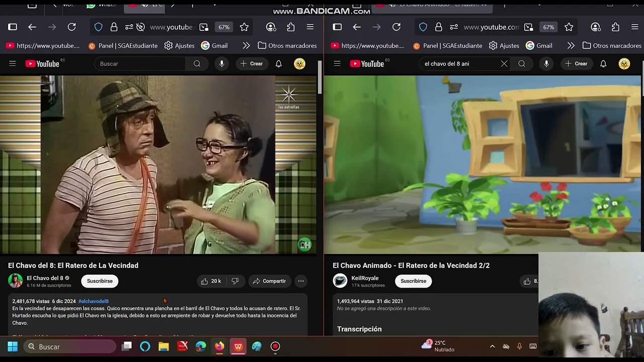Open Ajustes bookmark in left browser
This screenshot has width=644, height=362.
pos(180,46)
